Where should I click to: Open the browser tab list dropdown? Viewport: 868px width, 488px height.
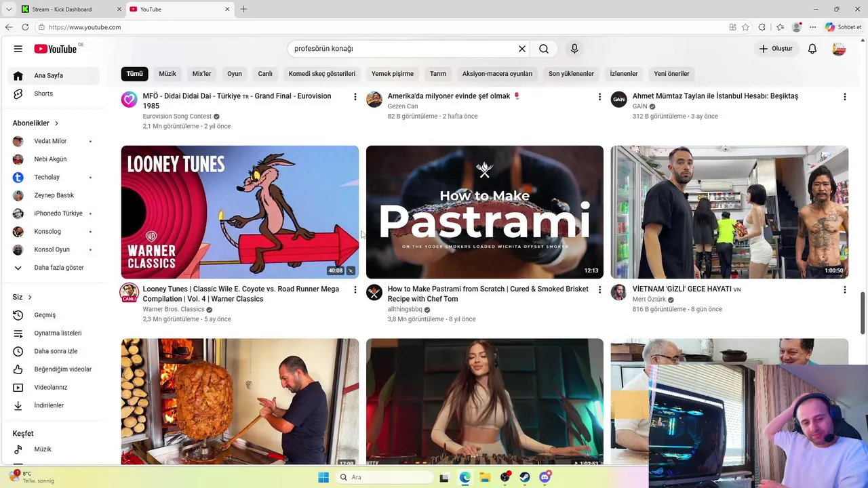click(9, 9)
